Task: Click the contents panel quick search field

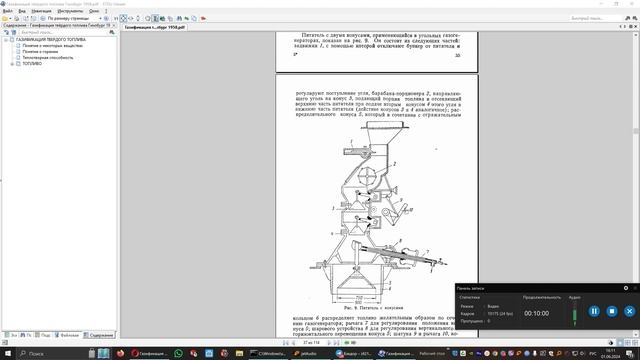Action: pyautogui.click(x=63, y=32)
